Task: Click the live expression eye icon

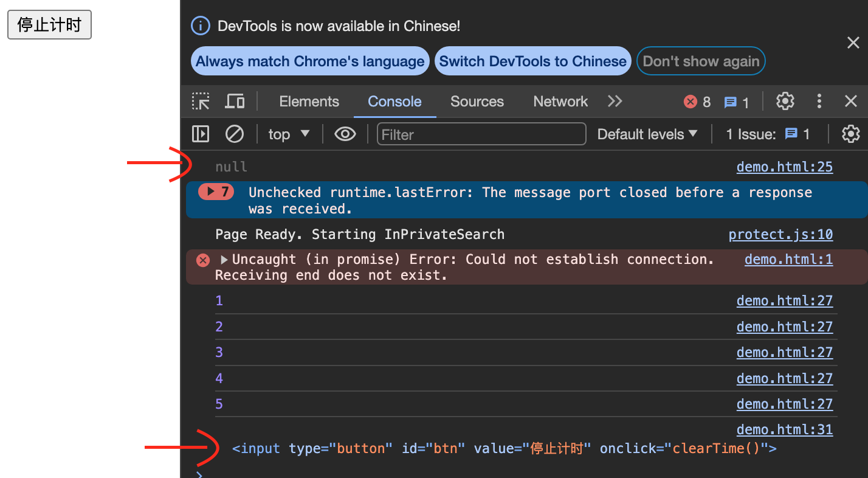Action: tap(345, 134)
